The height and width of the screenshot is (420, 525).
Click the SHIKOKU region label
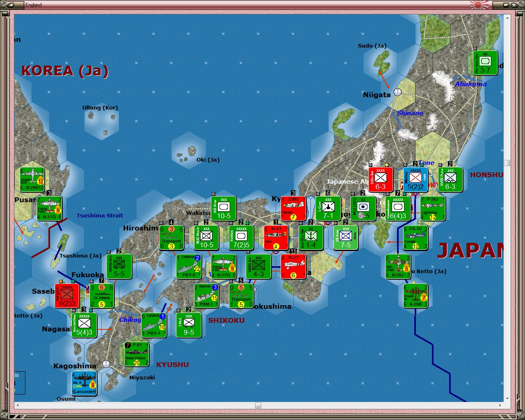(x=226, y=320)
